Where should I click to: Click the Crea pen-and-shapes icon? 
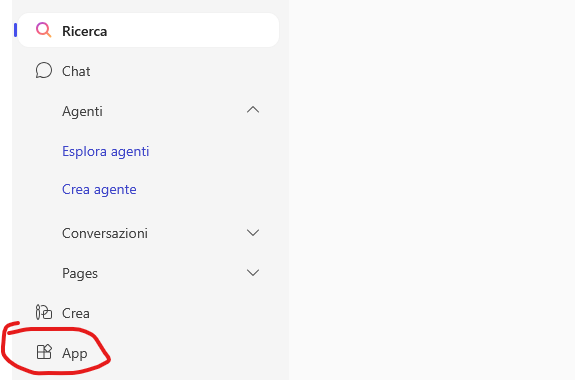(x=44, y=313)
